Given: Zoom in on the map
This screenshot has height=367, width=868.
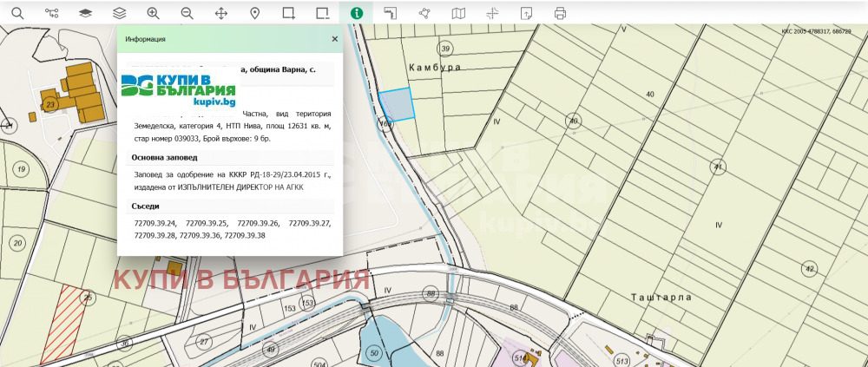Looking at the screenshot, I should pyautogui.click(x=153, y=13).
